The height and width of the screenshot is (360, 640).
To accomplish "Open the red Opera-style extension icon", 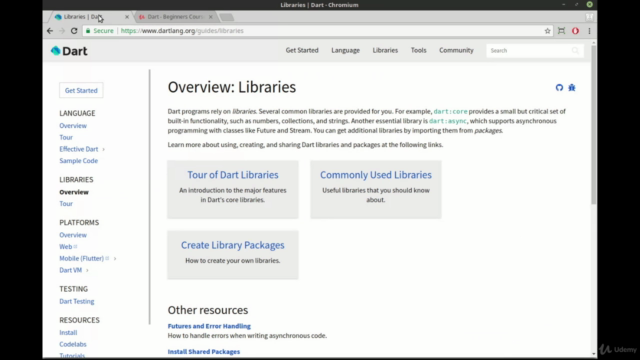I will [x=576, y=31].
